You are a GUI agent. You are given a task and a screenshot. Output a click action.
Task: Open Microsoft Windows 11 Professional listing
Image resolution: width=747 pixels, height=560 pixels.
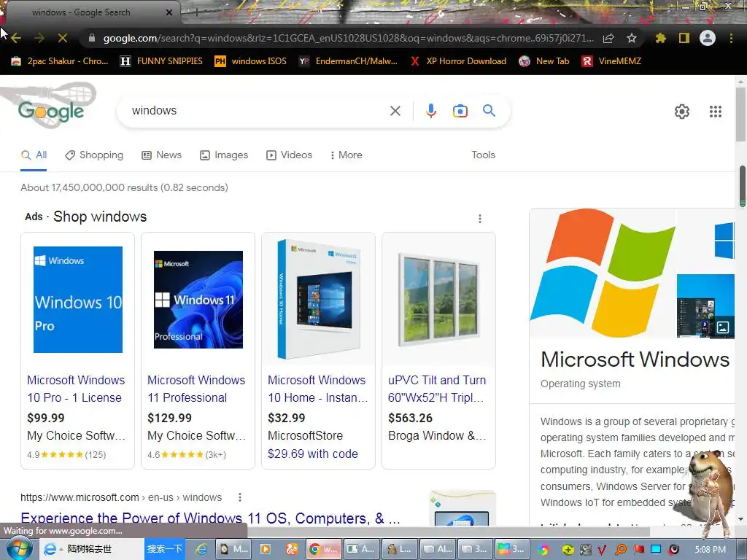click(196, 389)
